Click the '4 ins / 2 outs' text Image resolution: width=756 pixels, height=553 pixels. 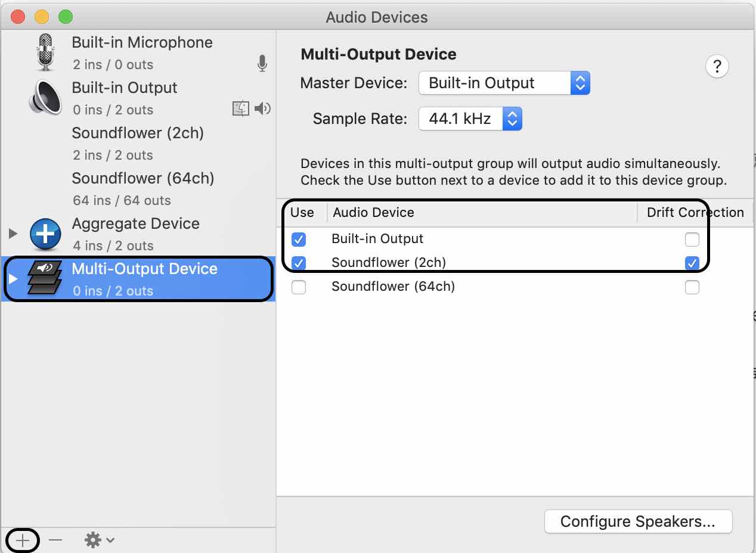coord(113,246)
